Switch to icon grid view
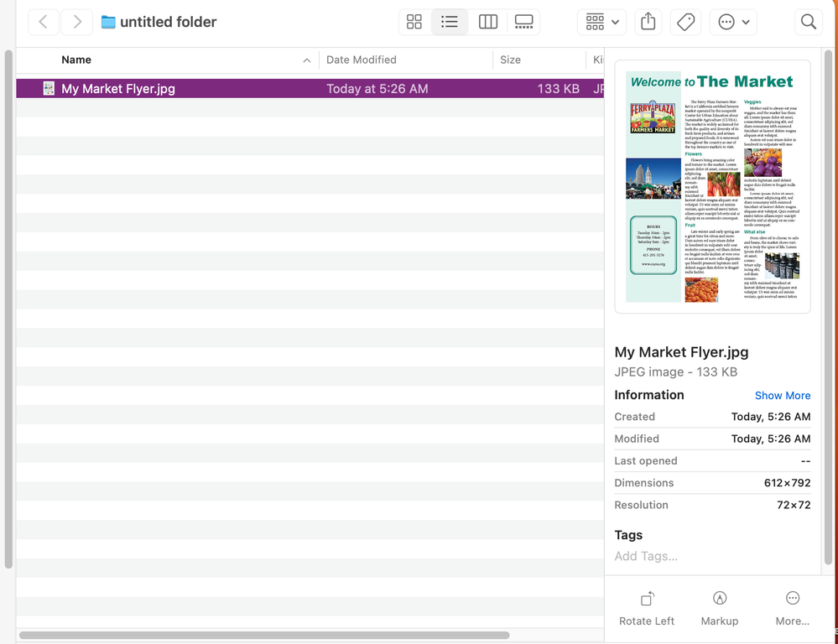The image size is (838, 644). (x=414, y=22)
